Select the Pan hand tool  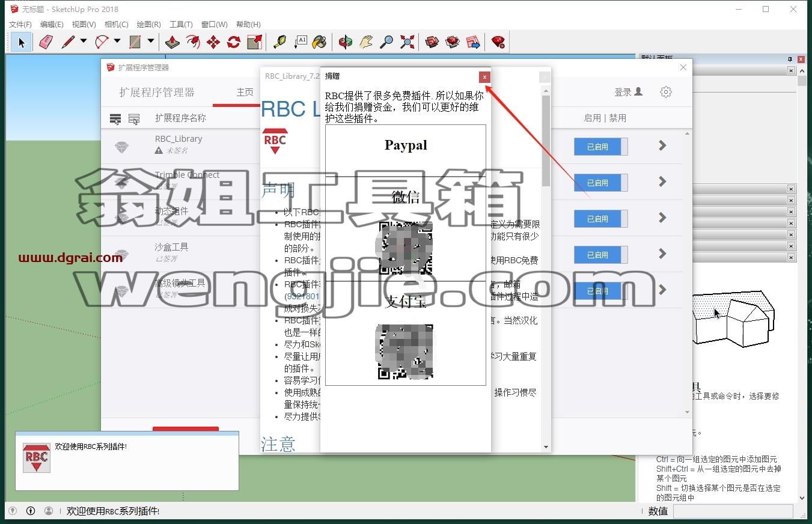366,41
